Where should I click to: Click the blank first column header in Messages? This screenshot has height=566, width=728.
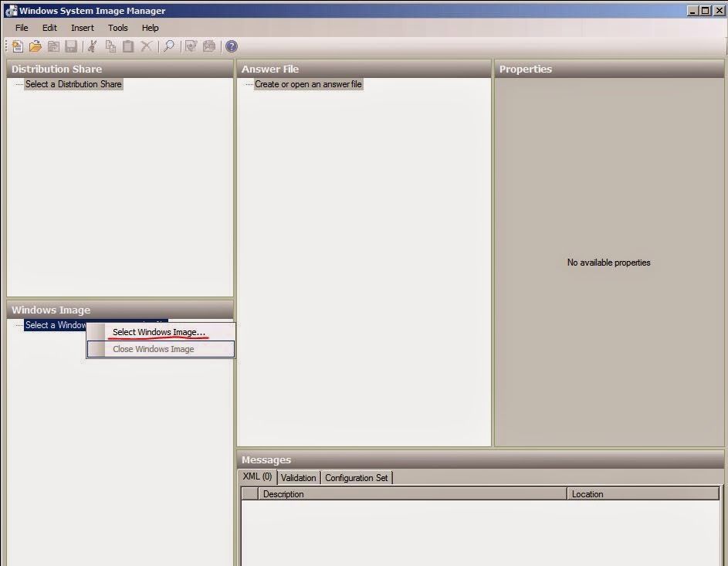pyautogui.click(x=250, y=494)
